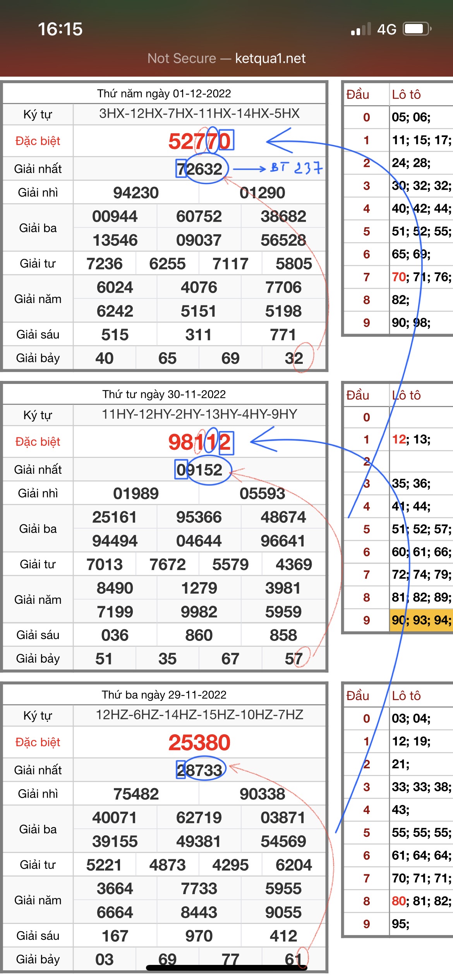Tap sixth prize number 311
Viewport: 453px width, 980px height.
pos(199,335)
